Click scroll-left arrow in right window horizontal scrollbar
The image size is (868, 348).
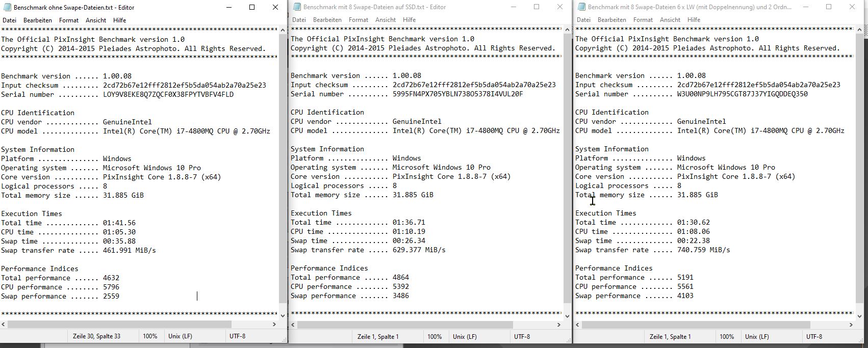click(578, 324)
